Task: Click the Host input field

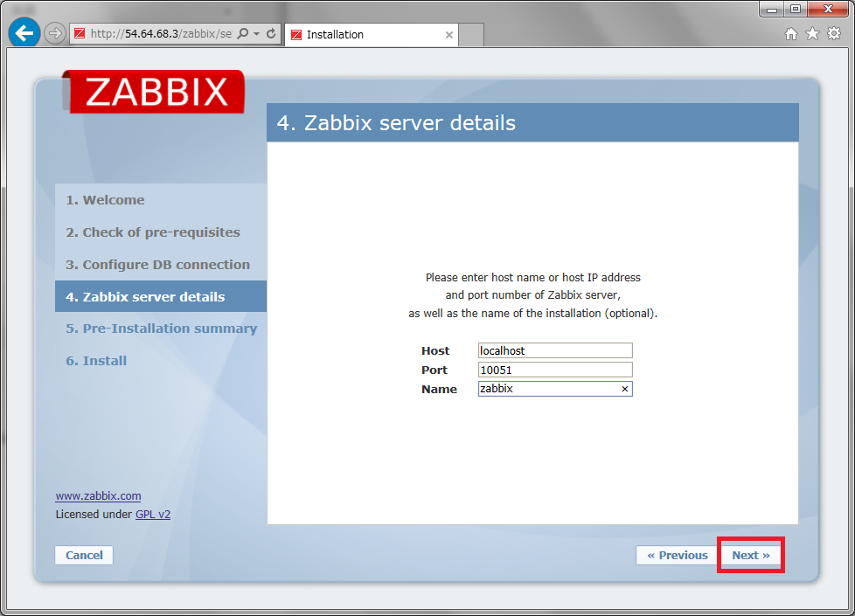Action: (555, 350)
